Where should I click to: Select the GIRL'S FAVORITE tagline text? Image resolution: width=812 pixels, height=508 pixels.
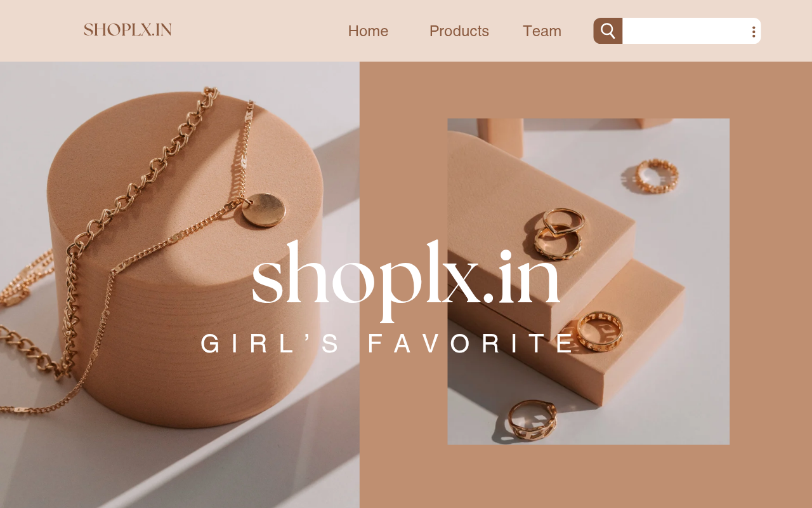(x=388, y=344)
